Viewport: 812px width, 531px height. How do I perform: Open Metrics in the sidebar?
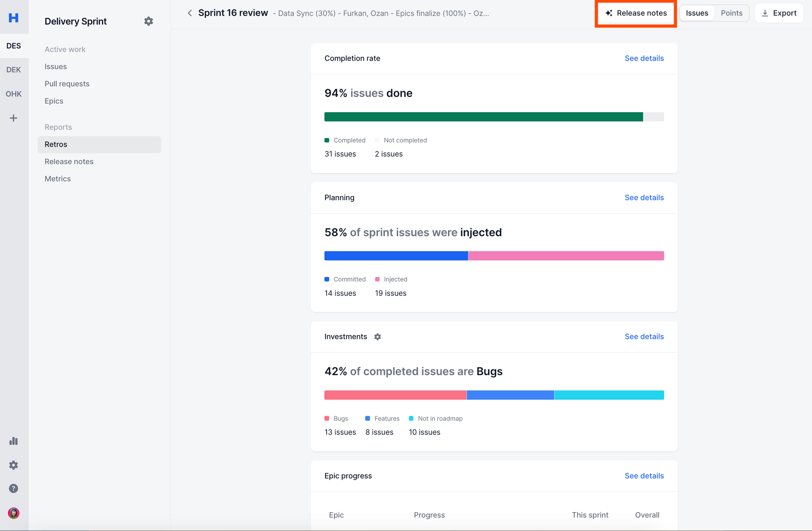[57, 179]
